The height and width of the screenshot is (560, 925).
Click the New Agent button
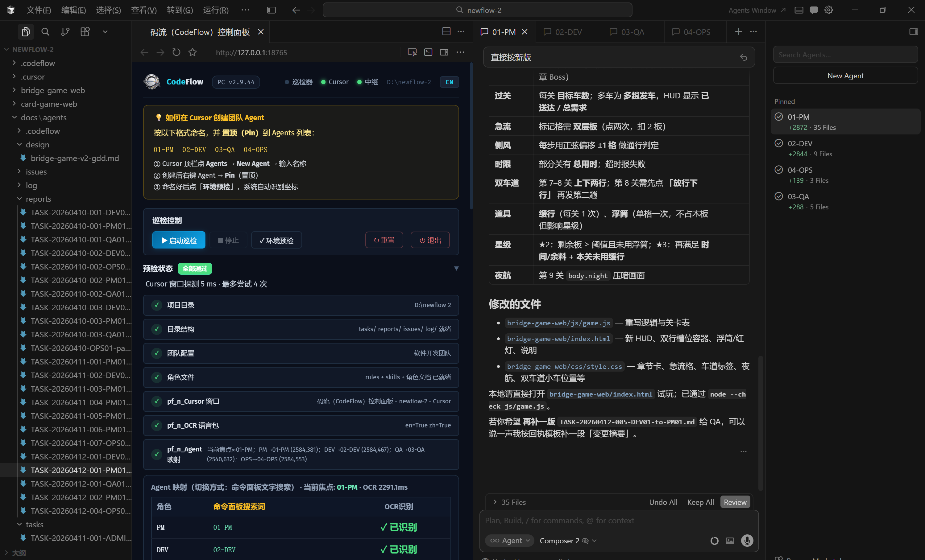click(845, 75)
